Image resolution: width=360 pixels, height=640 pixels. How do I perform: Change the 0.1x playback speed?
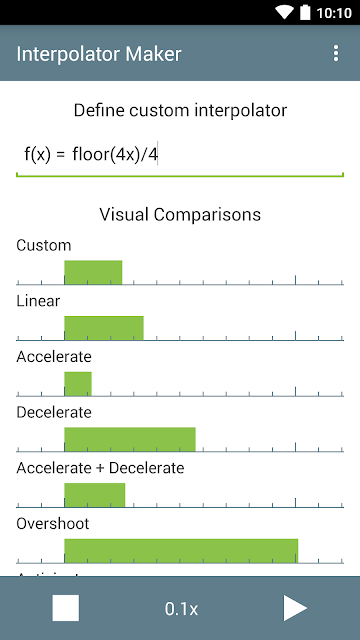pos(181,609)
